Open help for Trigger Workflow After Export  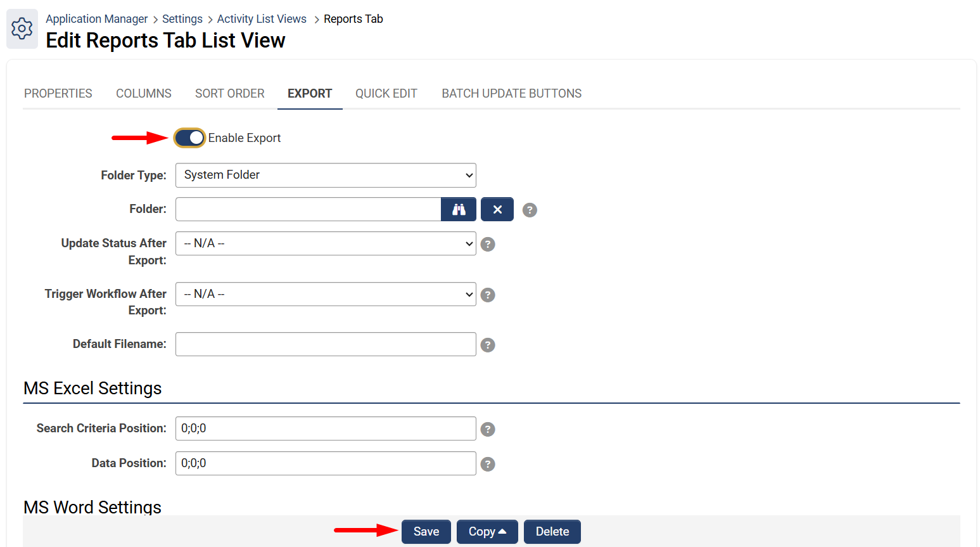point(488,295)
